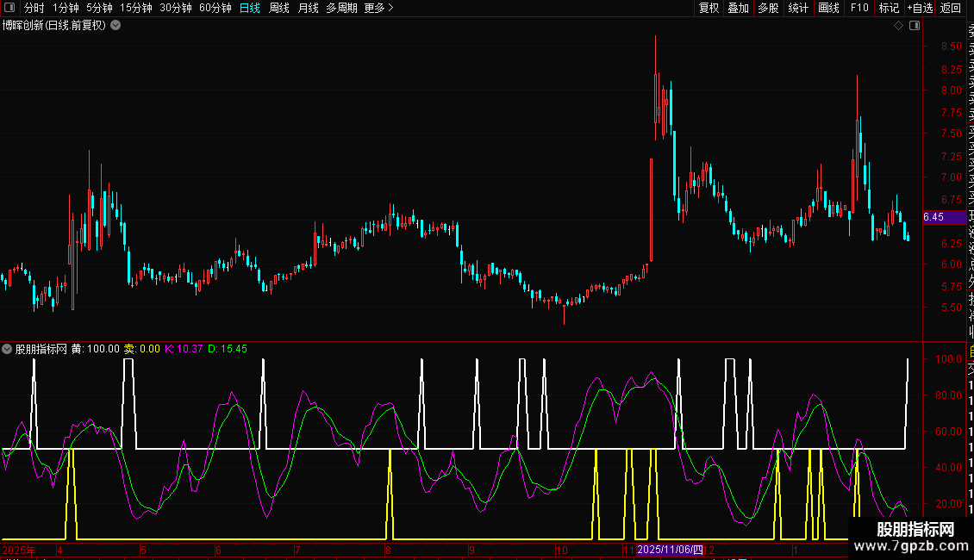Viewport: 974px width, 560px height.
Task: Click the 5.50 price axis label
Action: click(951, 308)
